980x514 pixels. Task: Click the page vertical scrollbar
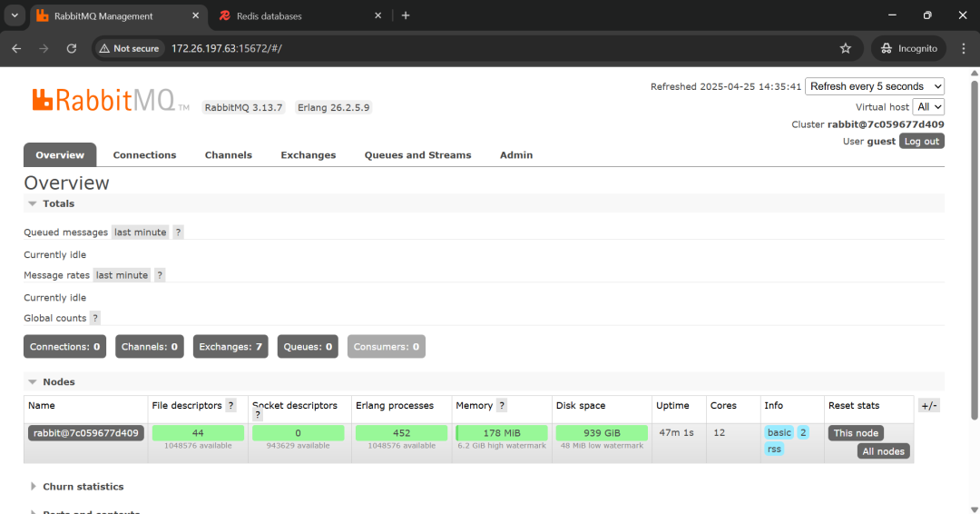pyautogui.click(x=975, y=250)
